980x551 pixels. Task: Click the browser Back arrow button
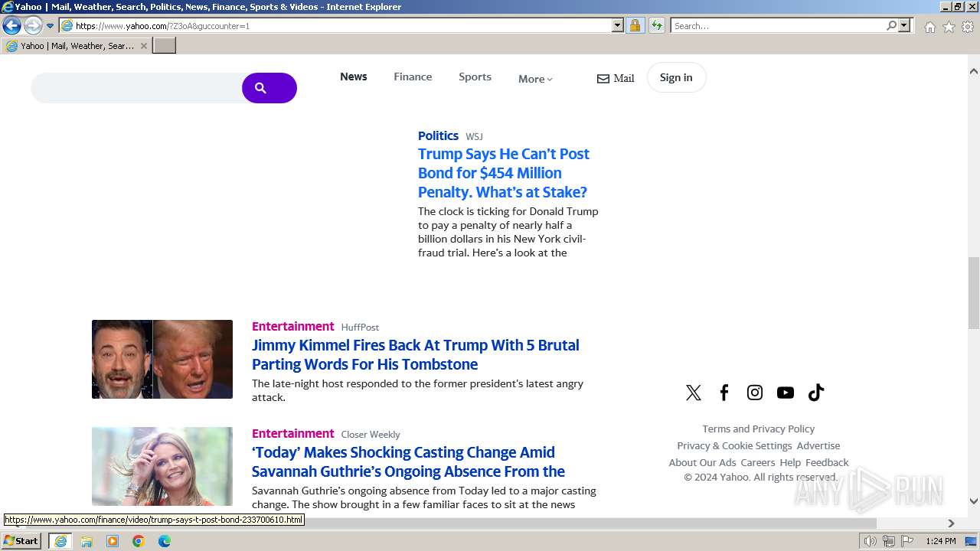(11, 25)
